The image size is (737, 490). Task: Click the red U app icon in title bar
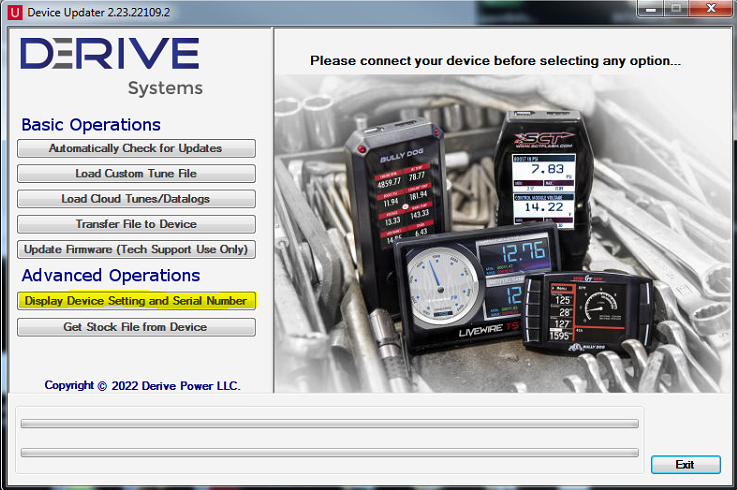pyautogui.click(x=15, y=12)
